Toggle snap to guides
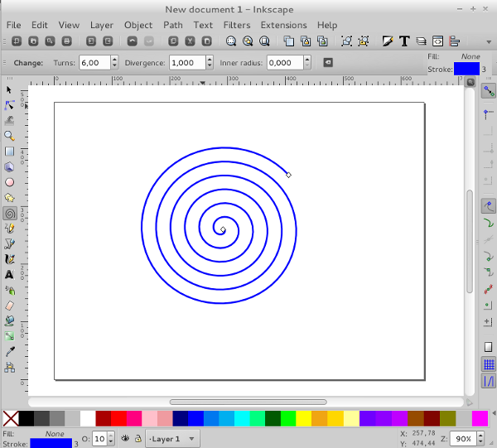Viewport: 497px width, 448px height. pos(489,381)
